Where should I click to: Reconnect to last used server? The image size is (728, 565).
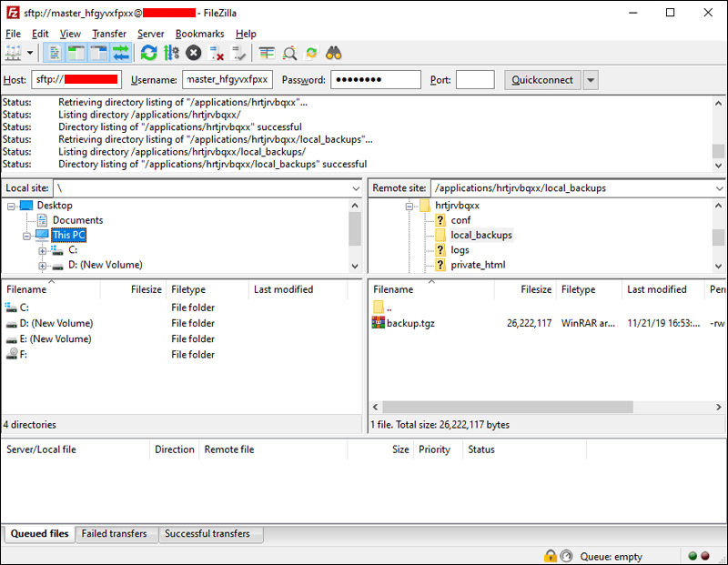[238, 53]
